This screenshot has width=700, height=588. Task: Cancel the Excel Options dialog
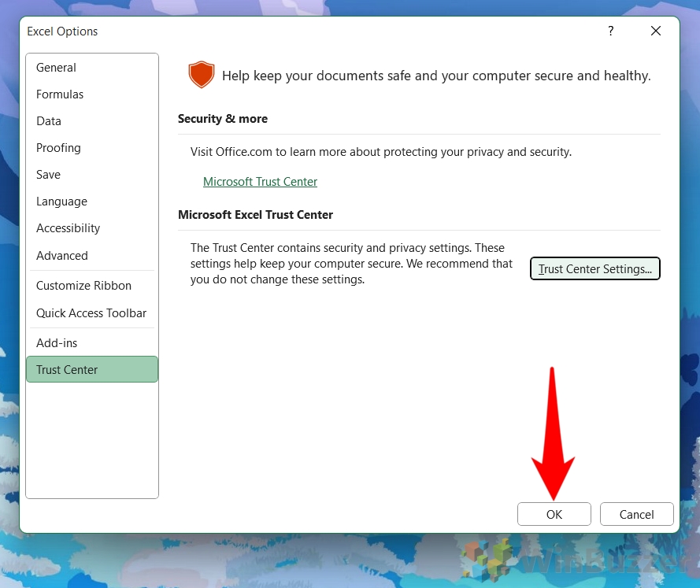pos(636,514)
